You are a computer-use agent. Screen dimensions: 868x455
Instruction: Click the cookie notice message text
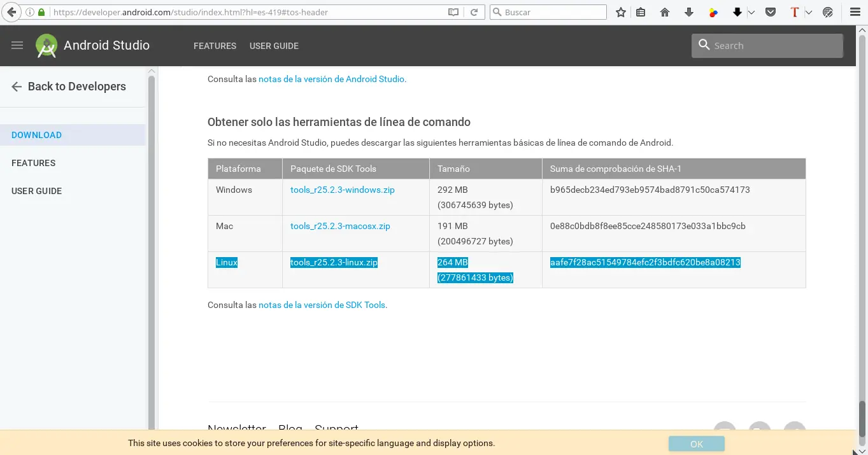click(311, 443)
